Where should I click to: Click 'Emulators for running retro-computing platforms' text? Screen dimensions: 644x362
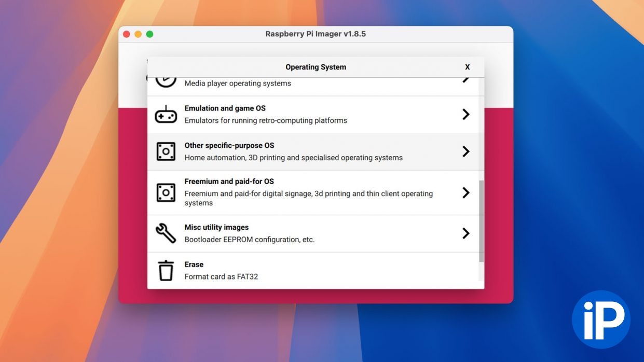click(266, 120)
